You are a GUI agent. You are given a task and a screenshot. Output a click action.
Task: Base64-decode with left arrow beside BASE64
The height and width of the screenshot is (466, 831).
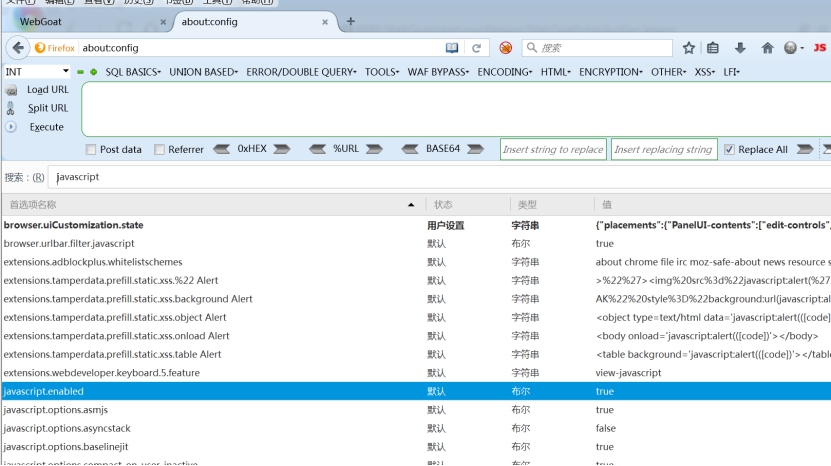point(410,150)
